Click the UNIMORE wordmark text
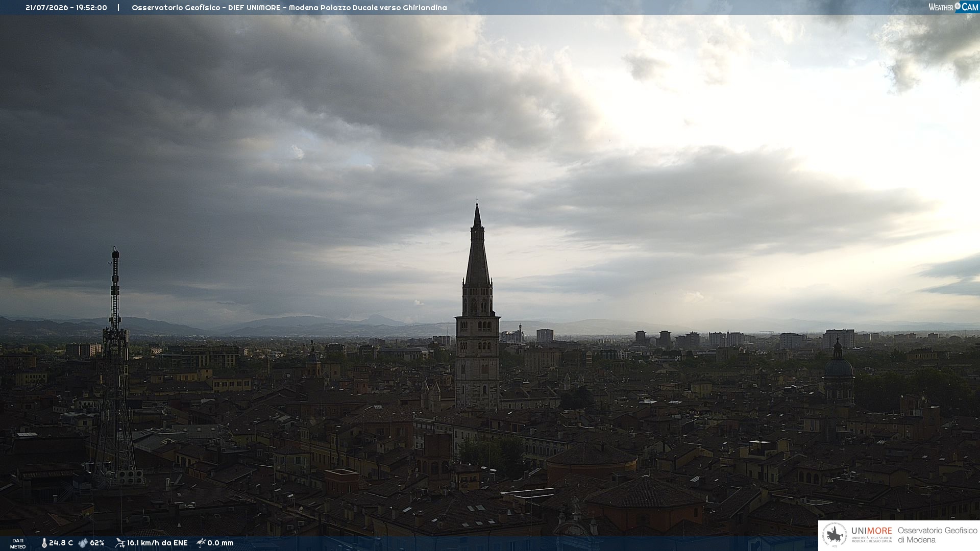Viewport: 980px width, 551px height. click(x=872, y=531)
